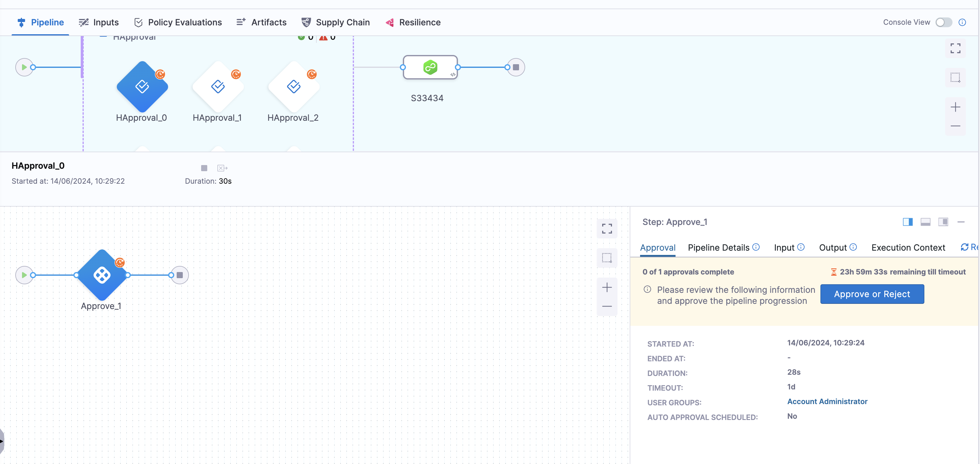Click the S33434 custom stage node

point(430,67)
